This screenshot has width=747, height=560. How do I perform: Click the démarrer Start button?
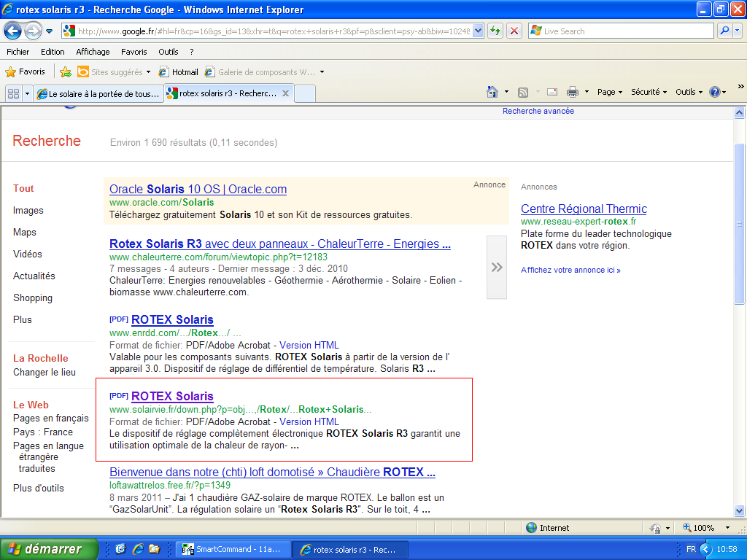pos(49,549)
